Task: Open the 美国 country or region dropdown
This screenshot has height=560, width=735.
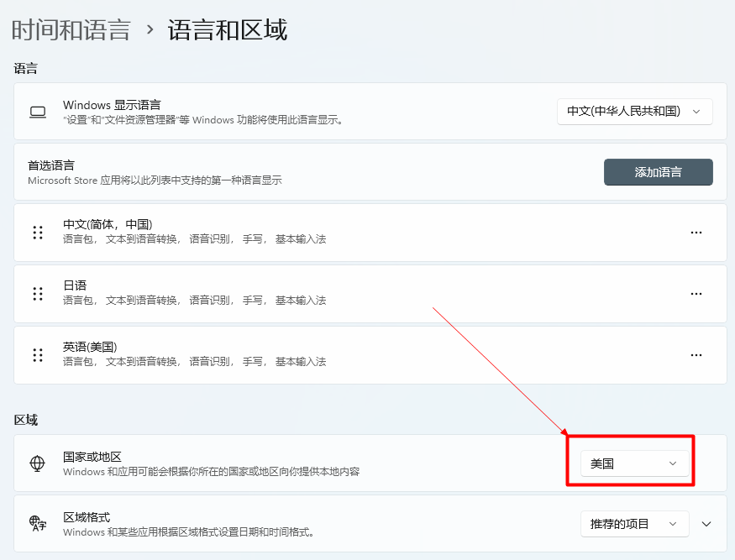Action: click(x=634, y=463)
